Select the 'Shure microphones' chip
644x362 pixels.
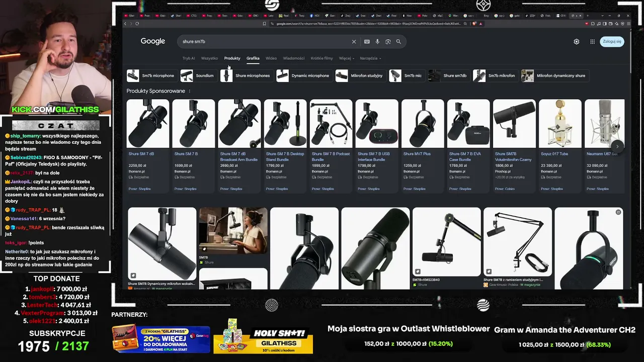point(246,76)
